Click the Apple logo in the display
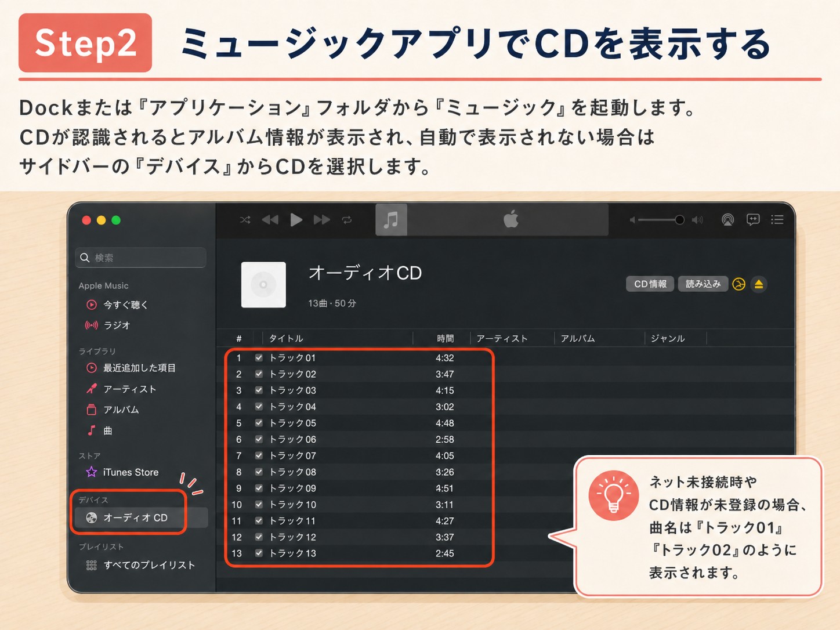Viewport: 840px width, 630px height. pos(511,219)
